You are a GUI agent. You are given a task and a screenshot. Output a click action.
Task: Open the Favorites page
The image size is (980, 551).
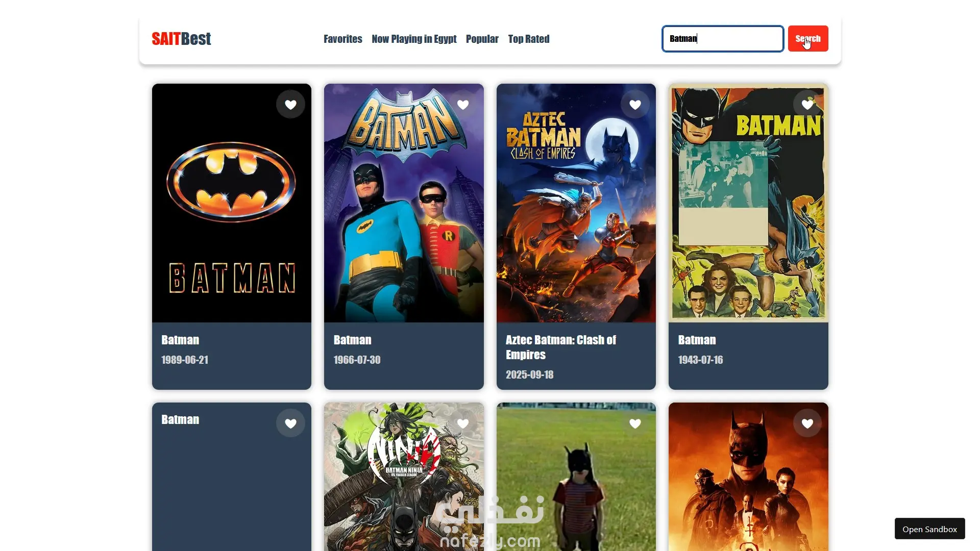coord(342,39)
